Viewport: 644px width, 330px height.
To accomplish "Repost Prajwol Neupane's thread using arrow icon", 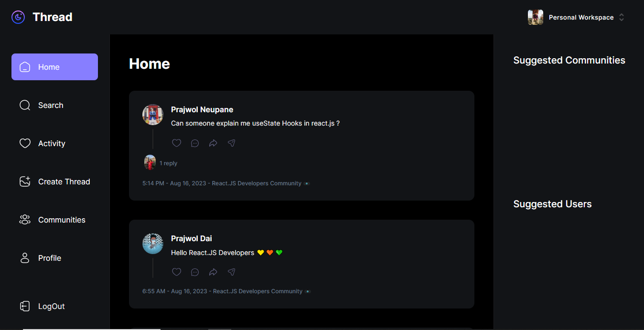I will click(x=213, y=143).
